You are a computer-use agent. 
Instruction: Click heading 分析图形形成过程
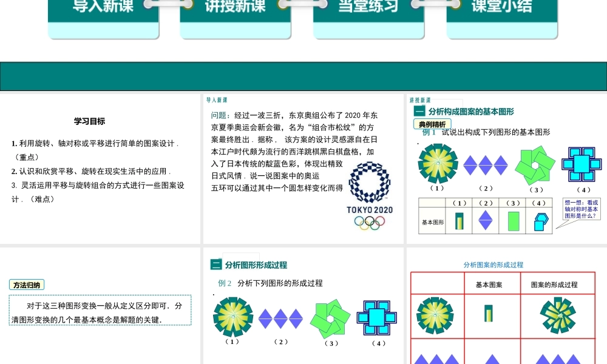pos(256,265)
